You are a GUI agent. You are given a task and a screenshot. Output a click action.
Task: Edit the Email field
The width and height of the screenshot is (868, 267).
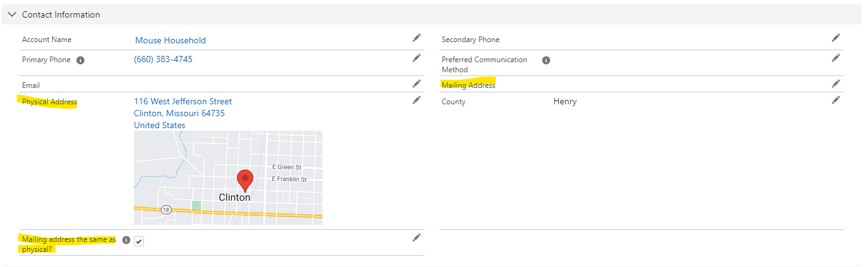416,84
